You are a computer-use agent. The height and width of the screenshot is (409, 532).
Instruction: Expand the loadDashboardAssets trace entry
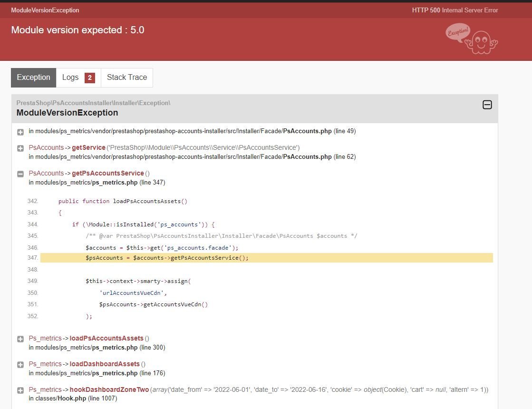(x=20, y=365)
